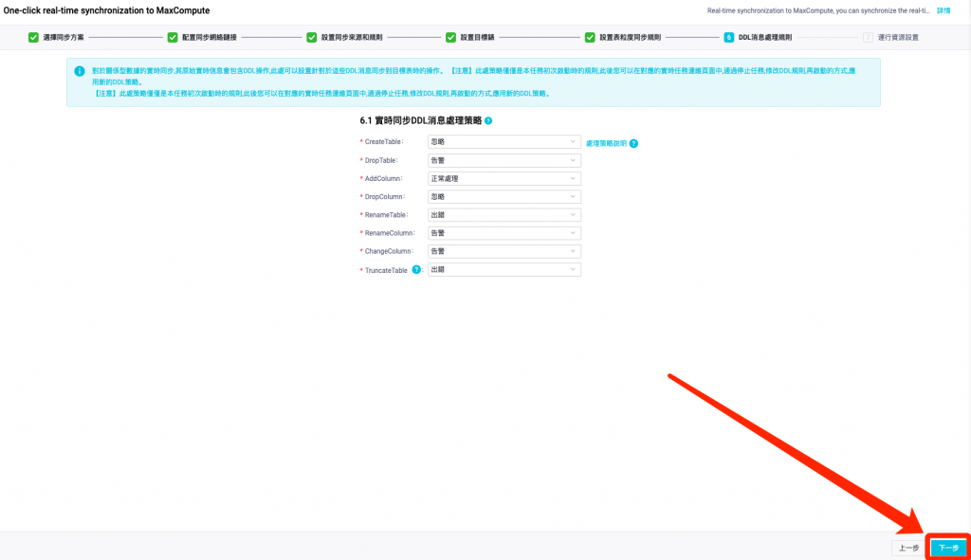The image size is (971, 560).
Task: Open help icon next to section 6.1 title
Action: [x=488, y=120]
